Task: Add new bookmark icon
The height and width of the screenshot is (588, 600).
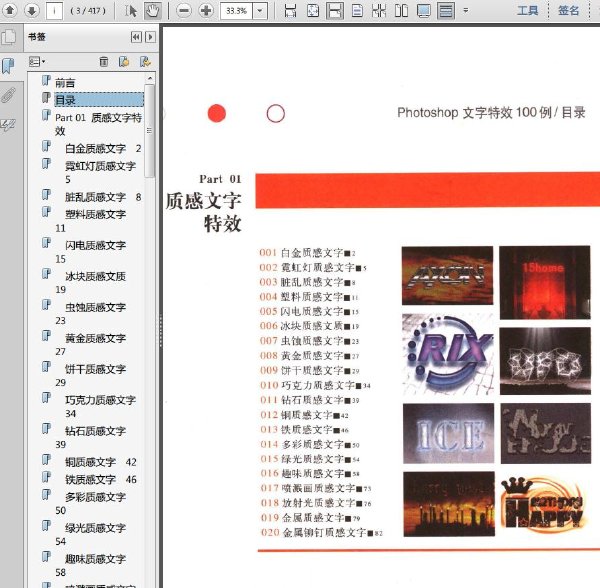Action: click(x=124, y=62)
